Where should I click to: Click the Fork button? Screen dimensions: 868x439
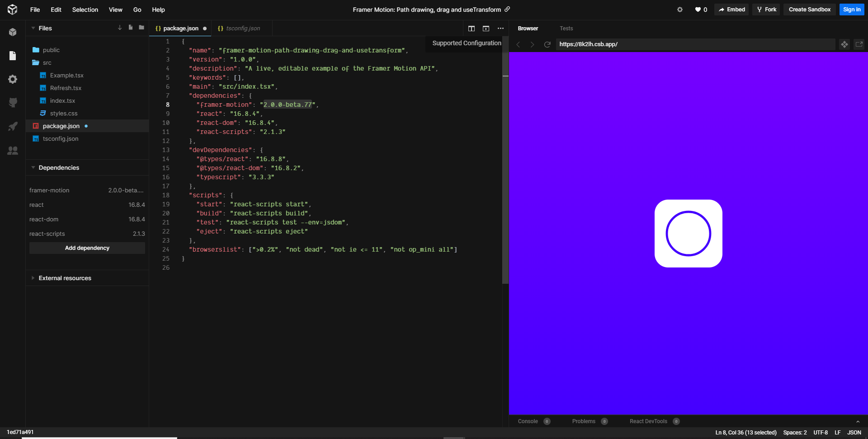(766, 10)
